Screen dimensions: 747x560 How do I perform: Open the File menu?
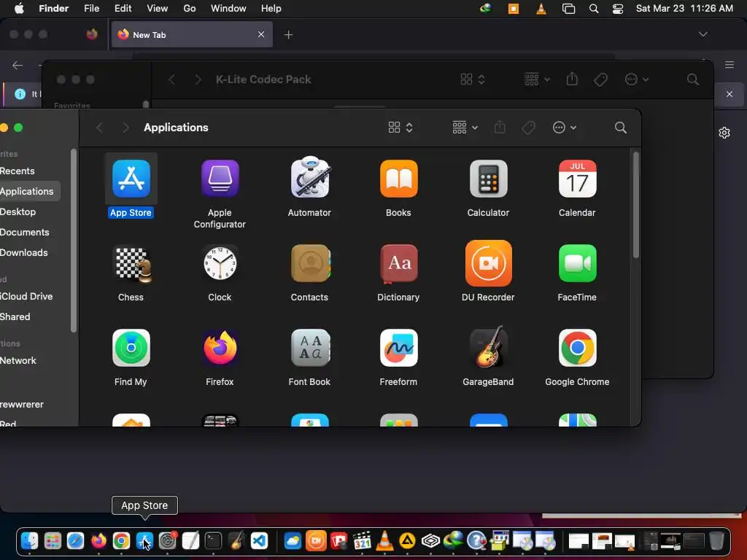[91, 9]
